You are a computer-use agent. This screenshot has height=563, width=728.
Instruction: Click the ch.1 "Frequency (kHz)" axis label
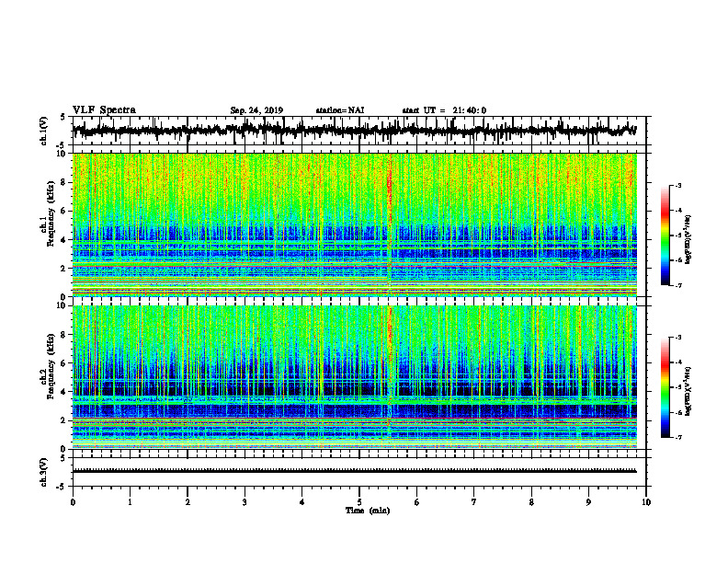click(x=51, y=214)
